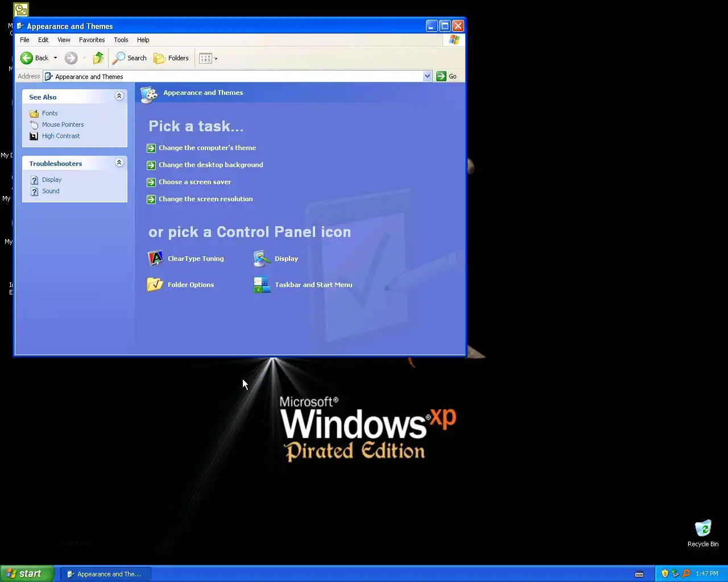This screenshot has width=728, height=582.
Task: Click the arrow icon beside Choose a screen saver
Action: tap(151, 182)
